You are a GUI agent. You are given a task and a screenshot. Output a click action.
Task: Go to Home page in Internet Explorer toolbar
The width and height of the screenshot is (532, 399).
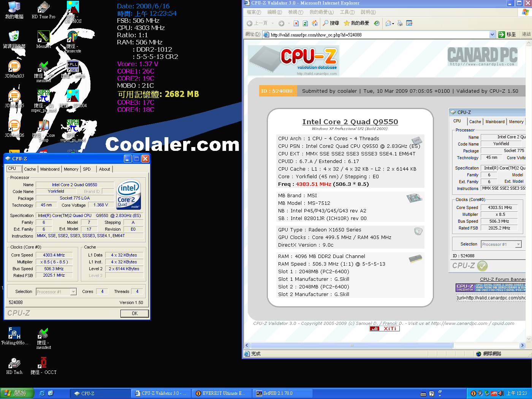pos(315,23)
